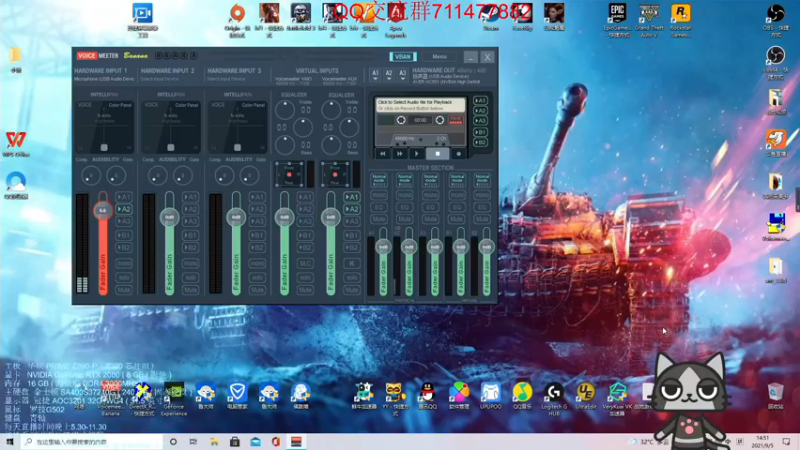Viewport: 800px width, 450px height.
Task: Toggle cassette output to B2 bus
Action: 480,142
